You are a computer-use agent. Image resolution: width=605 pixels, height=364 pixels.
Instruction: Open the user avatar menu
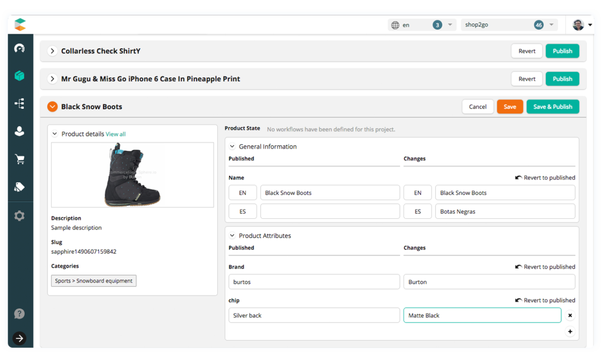click(x=578, y=24)
